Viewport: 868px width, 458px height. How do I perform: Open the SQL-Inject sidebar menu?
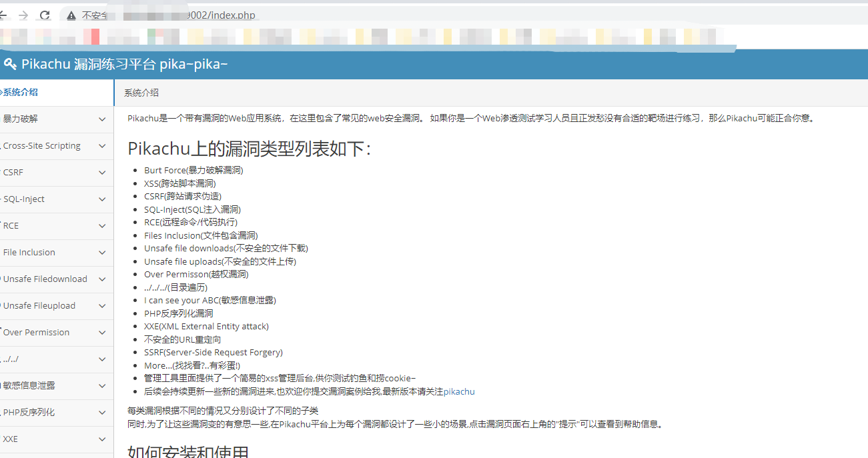57,199
